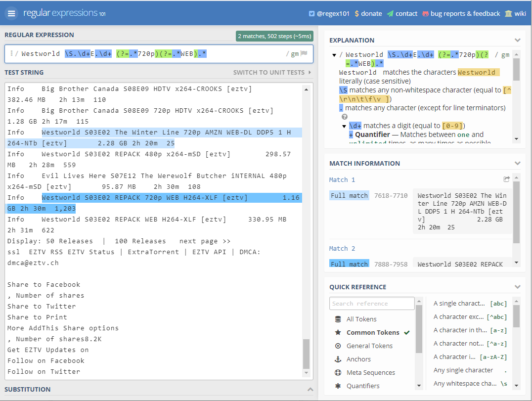Switch to unit tests
Screen dimensions: 532x401
pos(272,73)
